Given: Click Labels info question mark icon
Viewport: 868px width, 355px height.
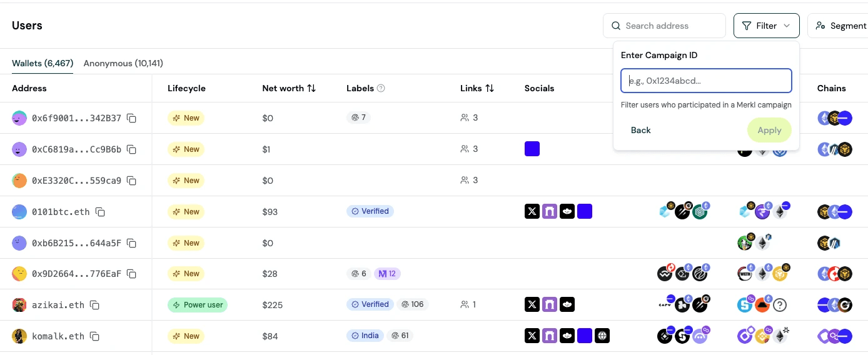Looking at the screenshot, I should pos(381,88).
